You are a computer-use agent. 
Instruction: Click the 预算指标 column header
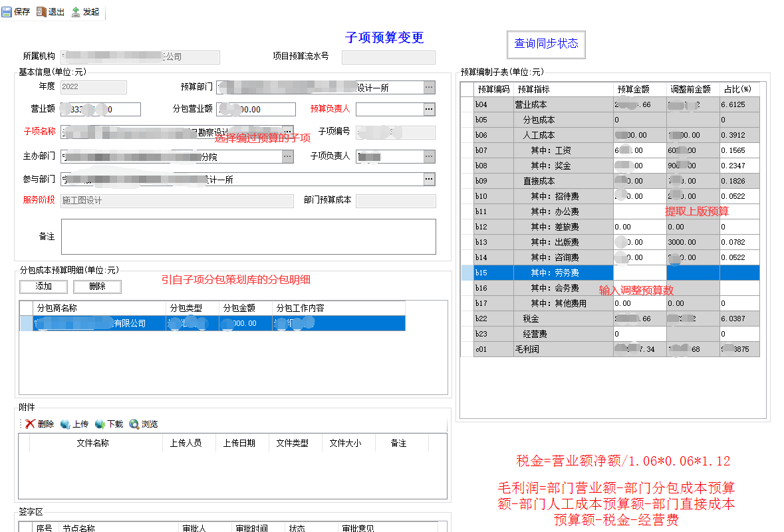[x=563, y=90]
